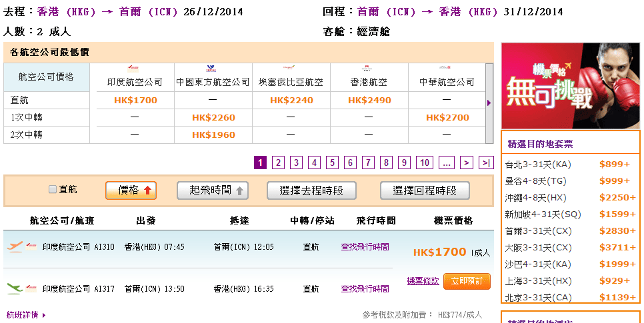Sort results by 起飛時間 departure time
644x323 pixels.
213,190
